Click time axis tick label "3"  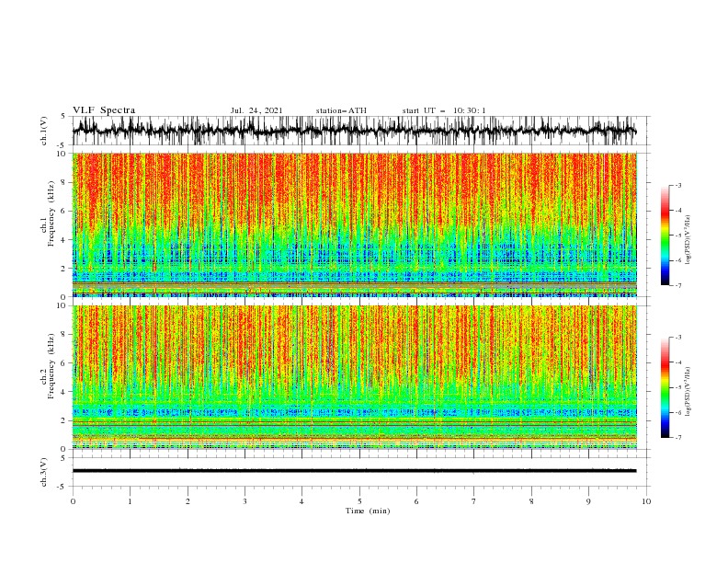[245, 501]
